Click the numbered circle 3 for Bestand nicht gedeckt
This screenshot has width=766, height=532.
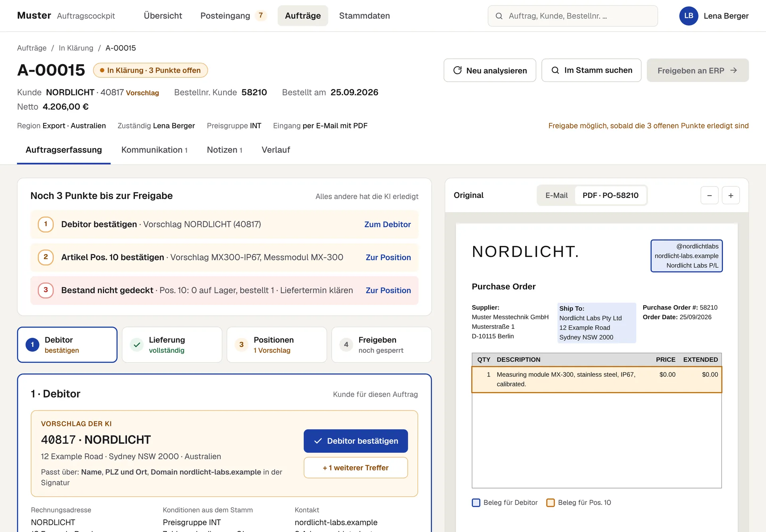(x=45, y=290)
